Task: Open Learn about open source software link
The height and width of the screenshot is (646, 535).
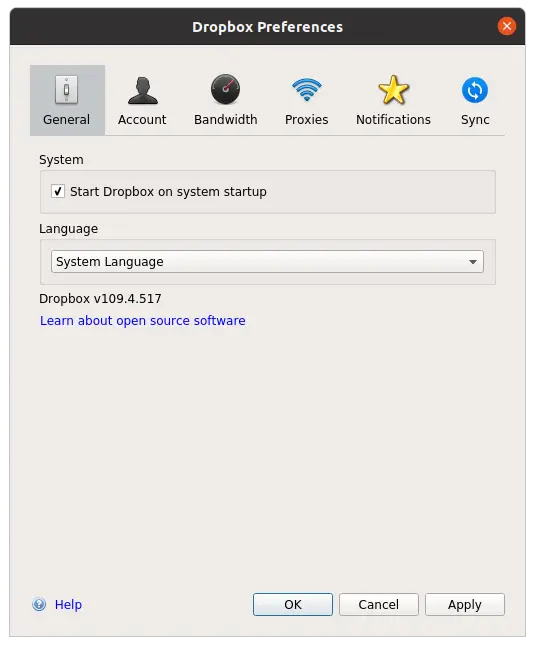Action: [143, 321]
